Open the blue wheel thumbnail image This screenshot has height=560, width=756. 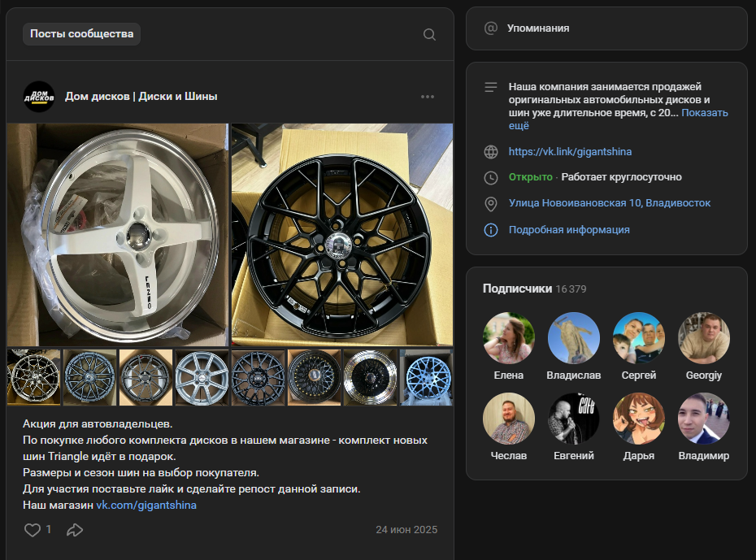[427, 377]
